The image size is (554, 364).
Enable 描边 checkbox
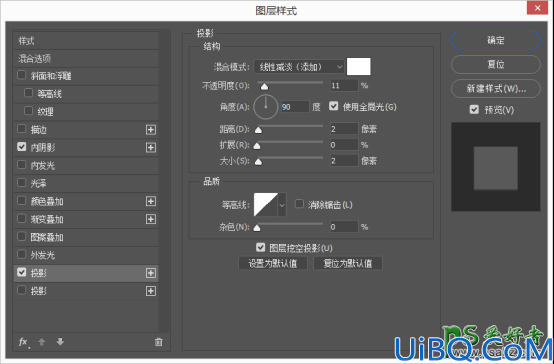[x=22, y=129]
